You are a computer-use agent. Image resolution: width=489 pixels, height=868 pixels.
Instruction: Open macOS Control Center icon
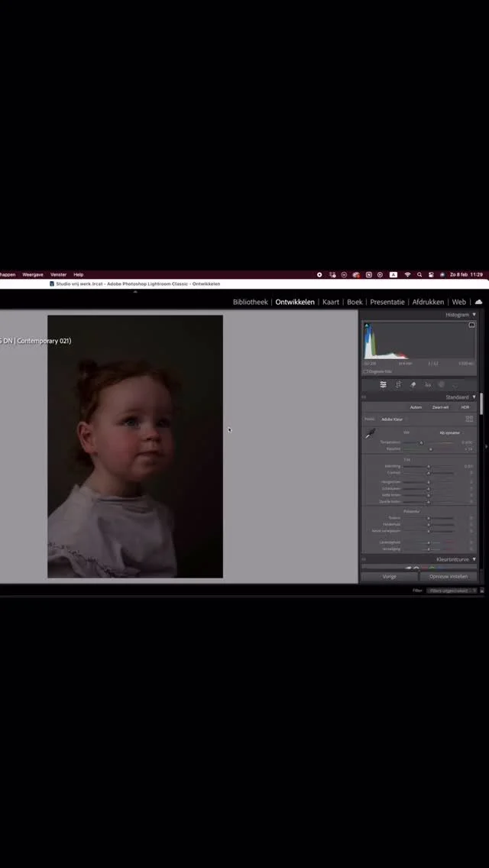(x=430, y=274)
